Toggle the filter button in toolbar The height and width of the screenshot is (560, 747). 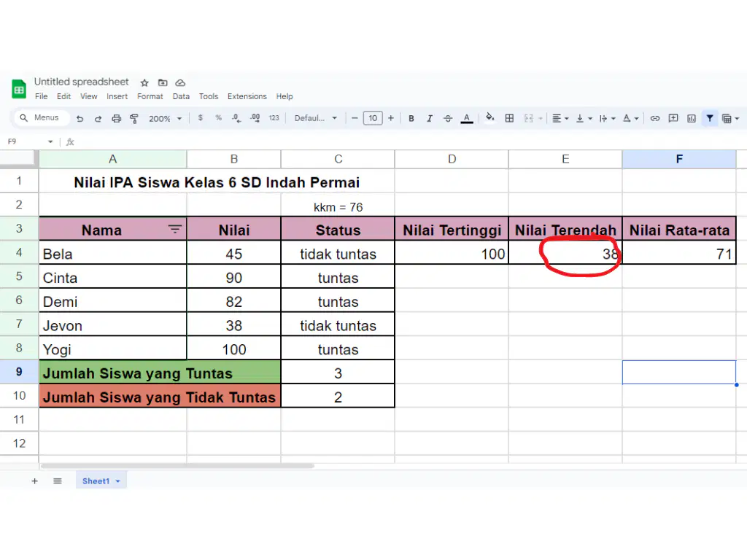pos(710,118)
